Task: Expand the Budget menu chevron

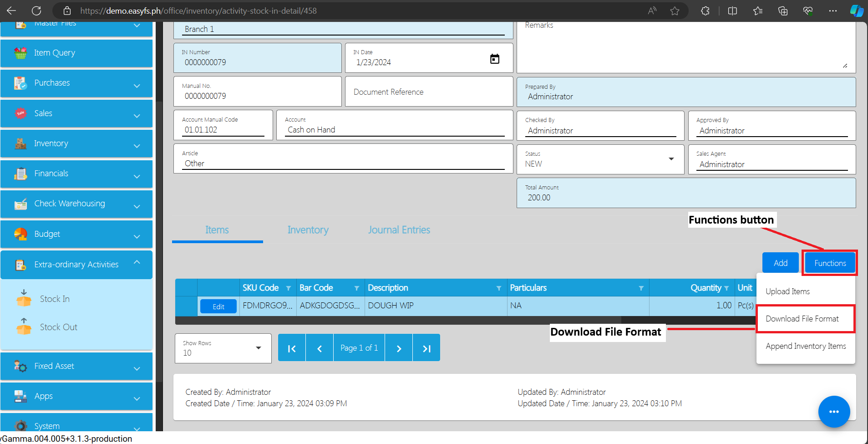Action: pyautogui.click(x=137, y=236)
